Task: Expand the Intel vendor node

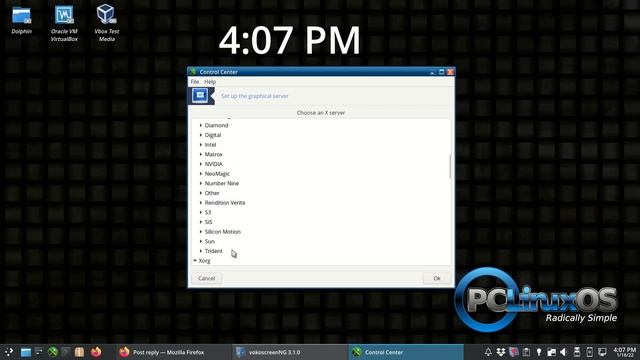Action: [x=200, y=144]
